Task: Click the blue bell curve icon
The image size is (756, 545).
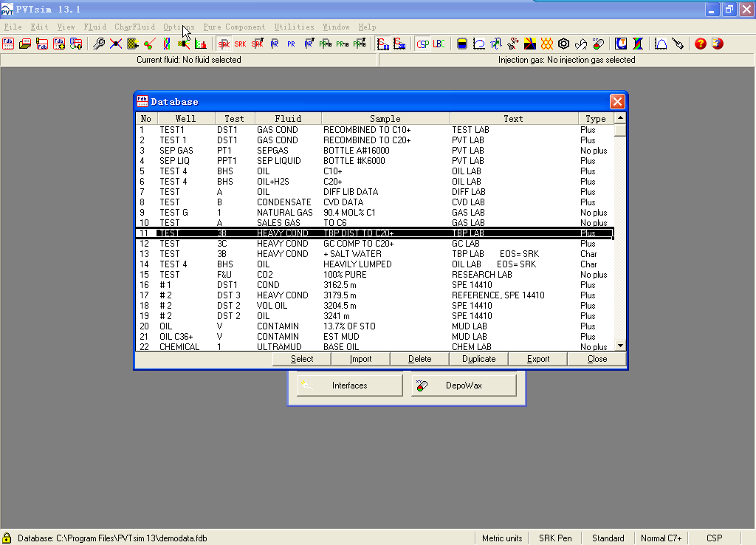Action: click(x=661, y=44)
